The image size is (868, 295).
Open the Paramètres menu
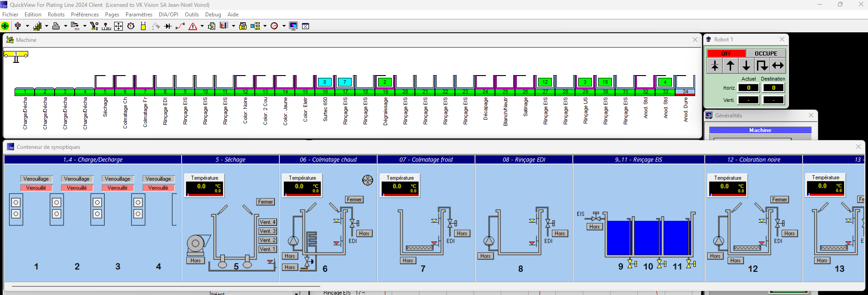click(x=139, y=15)
